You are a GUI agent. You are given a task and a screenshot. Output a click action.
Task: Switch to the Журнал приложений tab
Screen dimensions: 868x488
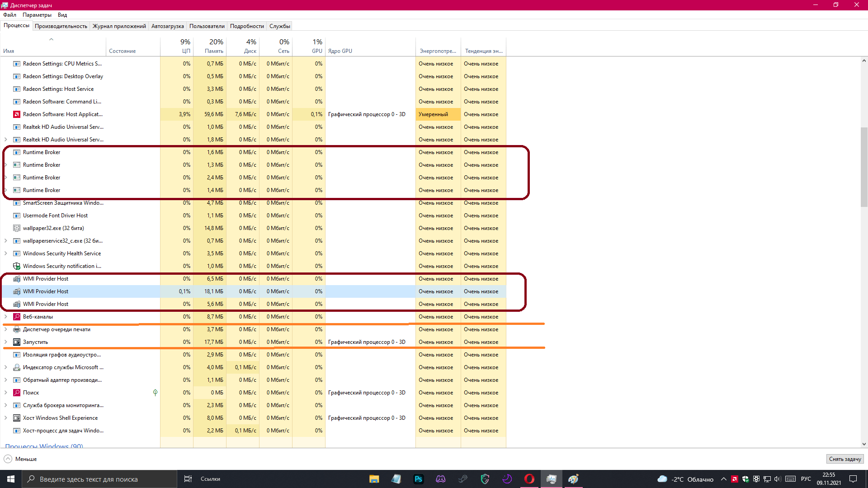119,26
